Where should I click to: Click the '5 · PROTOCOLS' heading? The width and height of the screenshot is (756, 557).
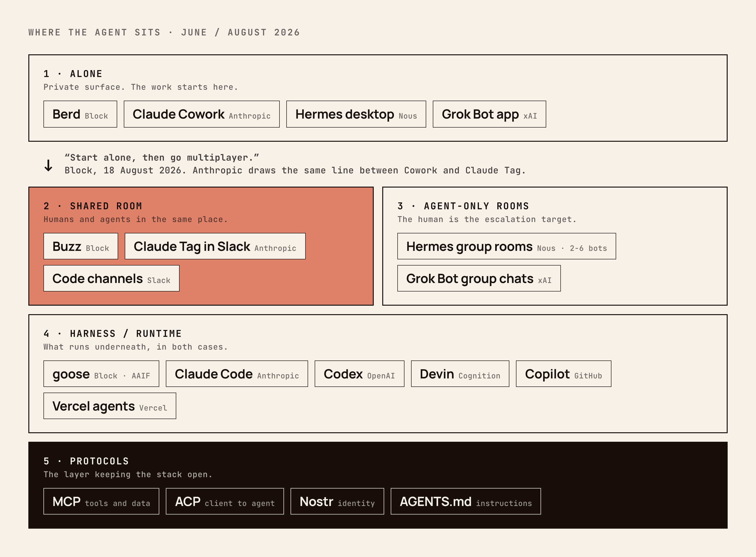tap(86, 461)
